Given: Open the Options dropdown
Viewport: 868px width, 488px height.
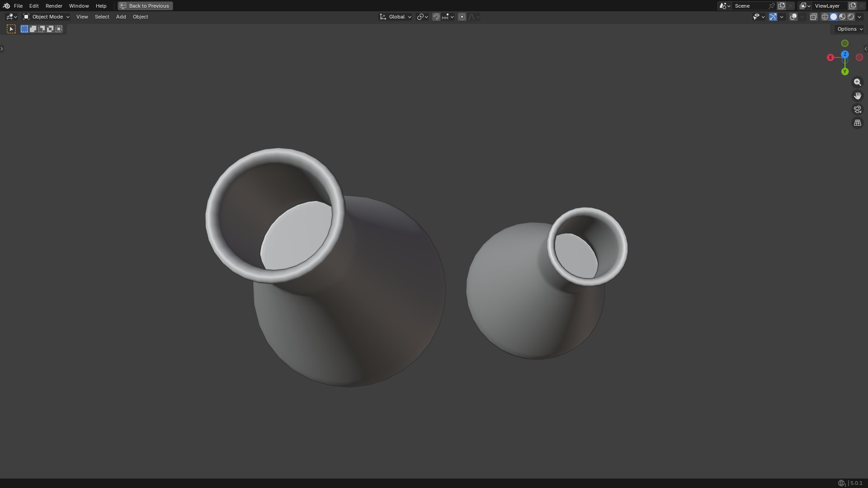Looking at the screenshot, I should click(850, 29).
